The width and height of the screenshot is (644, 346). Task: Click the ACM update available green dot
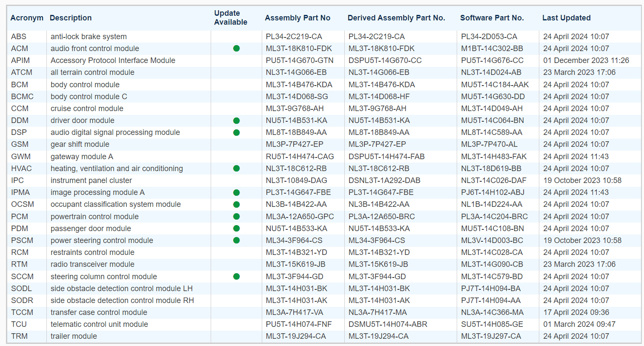click(236, 49)
